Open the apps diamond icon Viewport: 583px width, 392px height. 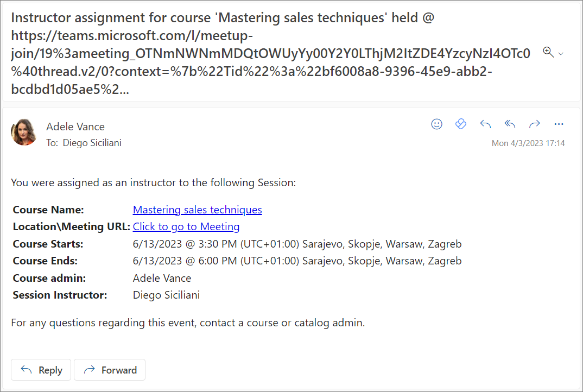pyautogui.click(x=460, y=124)
